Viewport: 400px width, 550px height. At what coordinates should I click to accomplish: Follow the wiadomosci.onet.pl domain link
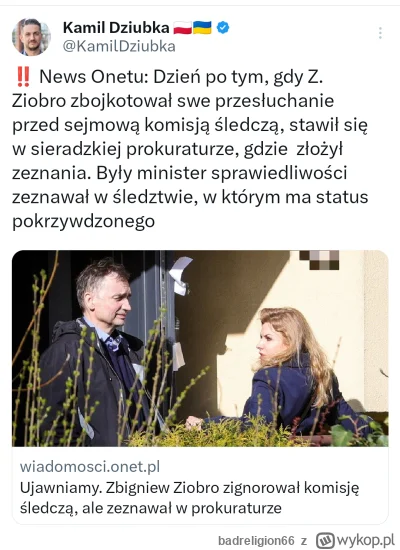(90, 467)
